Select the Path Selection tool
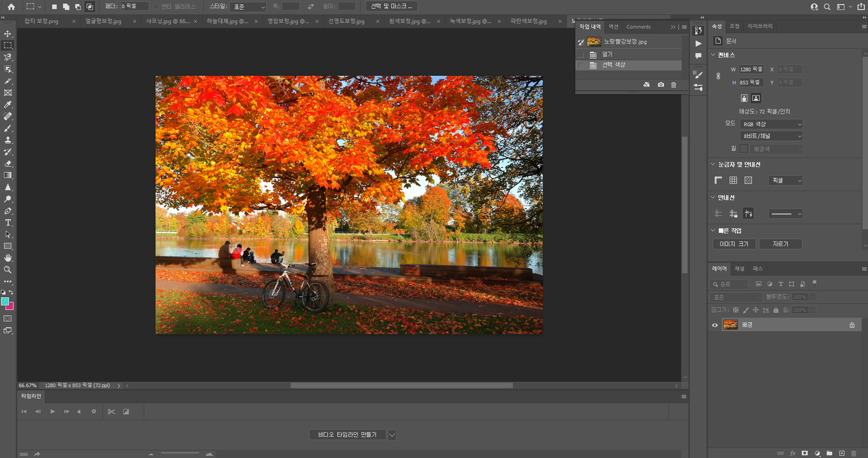Image resolution: width=868 pixels, height=458 pixels. pyautogui.click(x=8, y=234)
